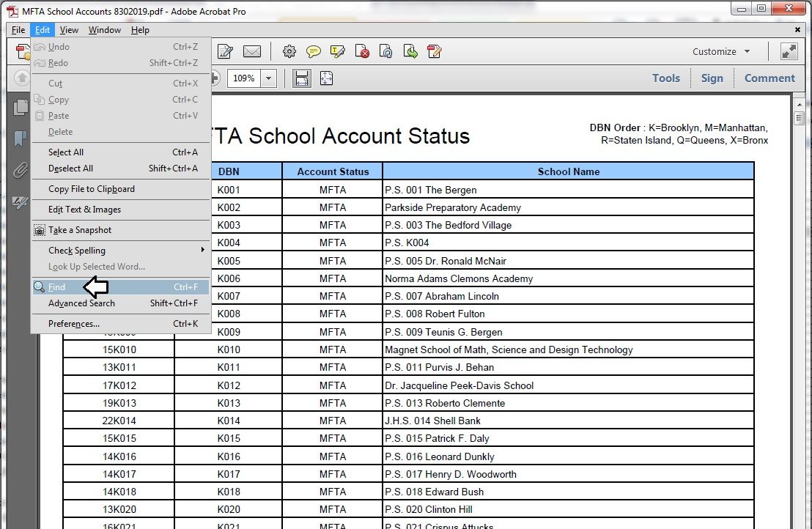Click MFTA status in the K016 row
This screenshot has width=812, height=529.
pos(333,456)
